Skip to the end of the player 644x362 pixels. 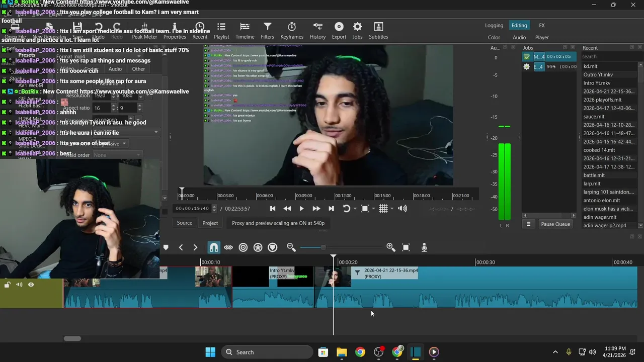331,209
